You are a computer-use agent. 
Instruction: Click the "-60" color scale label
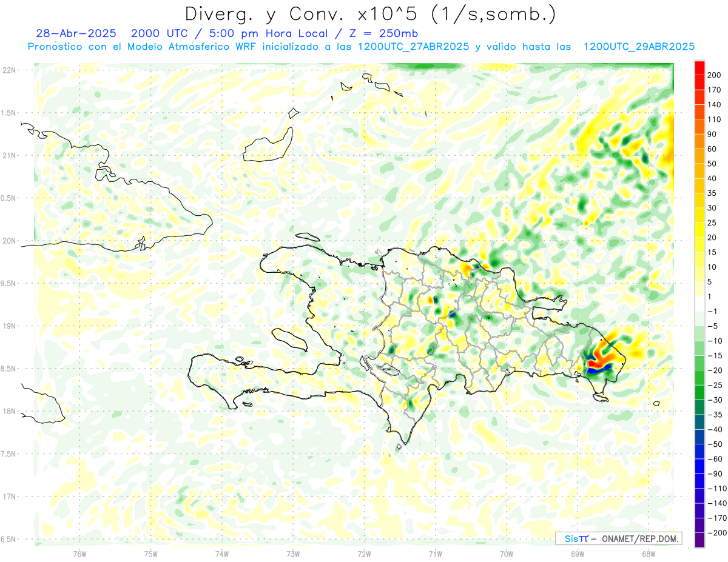(715, 459)
